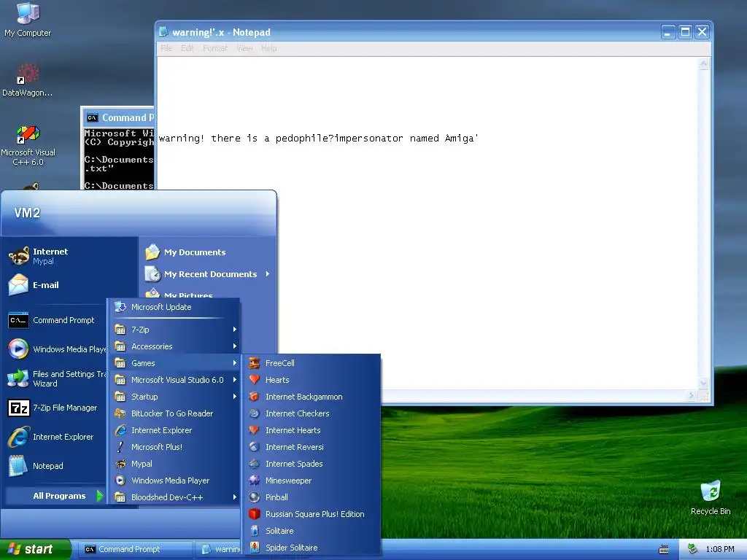Image resolution: width=747 pixels, height=560 pixels.
Task: Open Notepad Edit menu
Action: [x=187, y=48]
